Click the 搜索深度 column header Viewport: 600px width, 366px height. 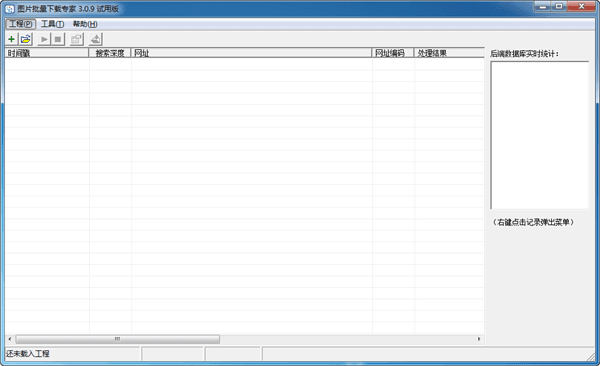click(x=110, y=53)
